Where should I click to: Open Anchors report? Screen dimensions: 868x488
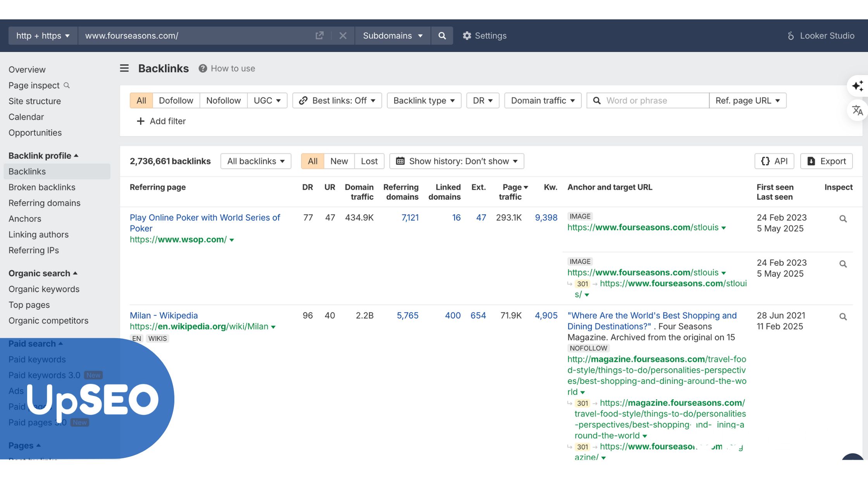click(25, 219)
